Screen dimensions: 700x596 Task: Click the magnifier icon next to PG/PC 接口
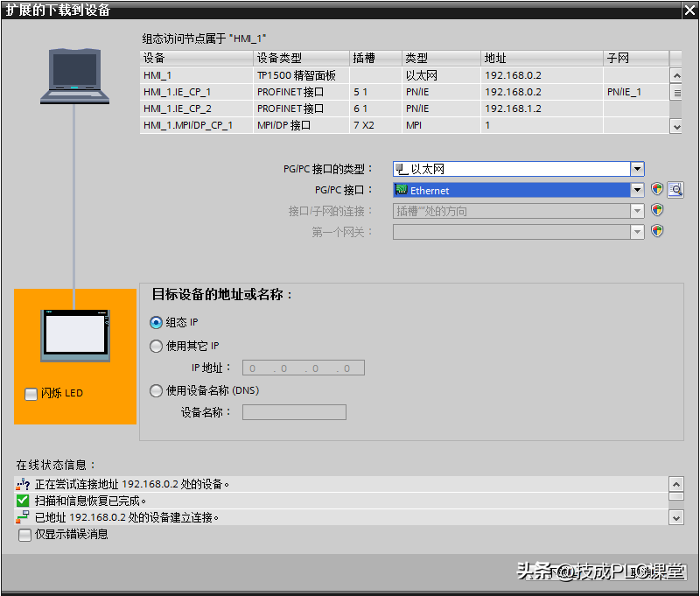[x=675, y=190]
